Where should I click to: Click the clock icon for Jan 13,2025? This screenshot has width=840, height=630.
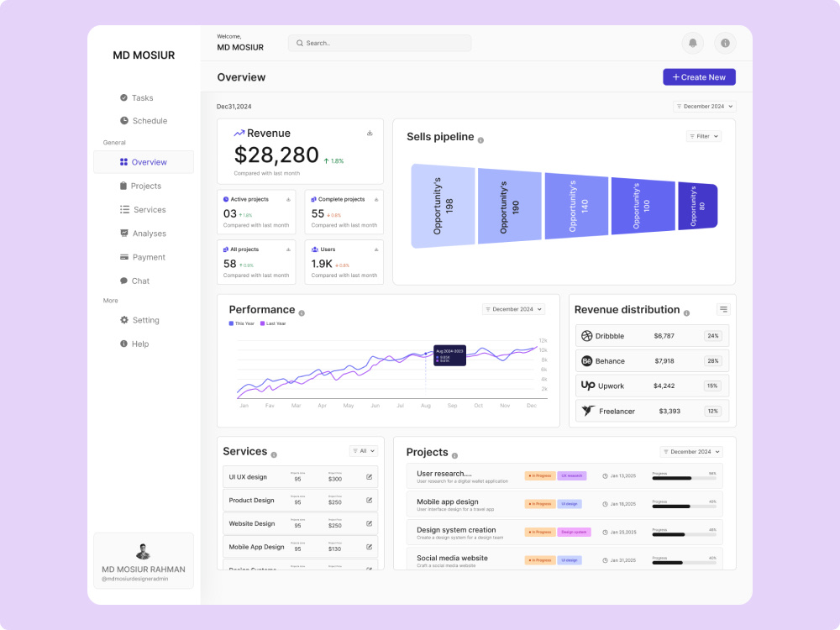coord(605,475)
